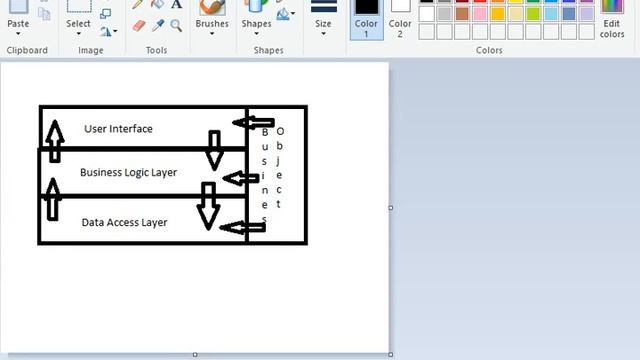640x360 pixels.
Task: Click the "Clipboard" group label
Action: [27, 50]
